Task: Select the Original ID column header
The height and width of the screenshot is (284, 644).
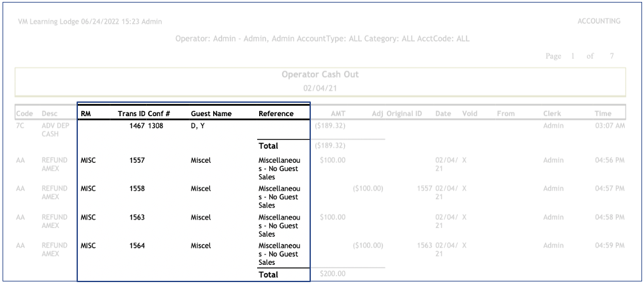Action: [403, 114]
